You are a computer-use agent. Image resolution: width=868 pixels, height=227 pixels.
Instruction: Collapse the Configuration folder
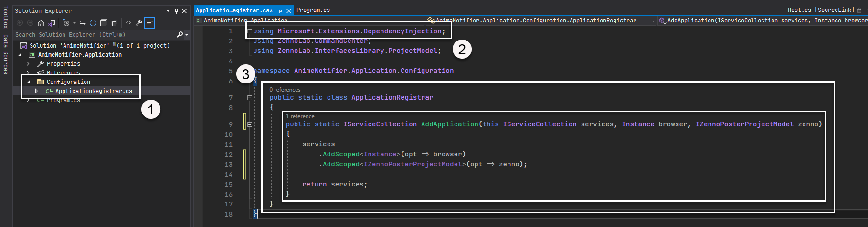(28, 82)
